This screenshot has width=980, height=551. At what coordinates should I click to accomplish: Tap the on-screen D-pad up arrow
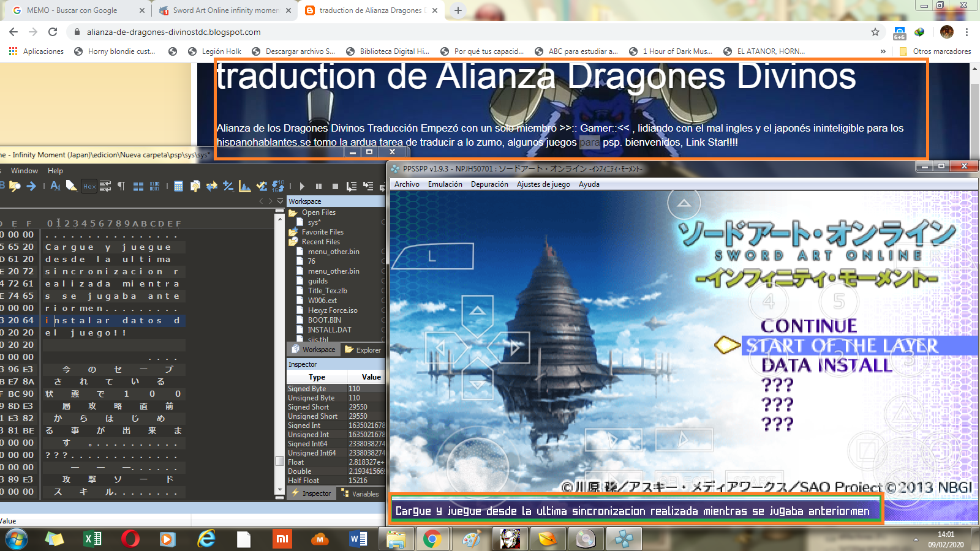pyautogui.click(x=477, y=313)
